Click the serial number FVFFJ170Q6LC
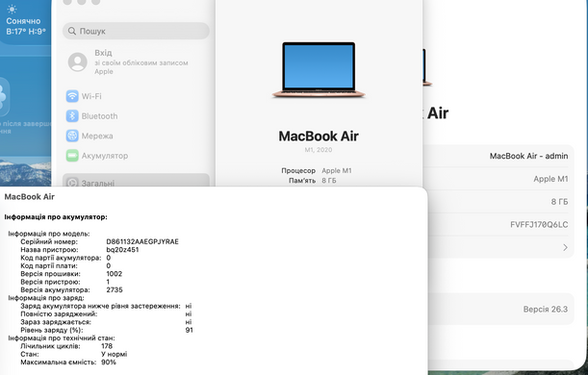The image size is (588, 375). click(539, 224)
